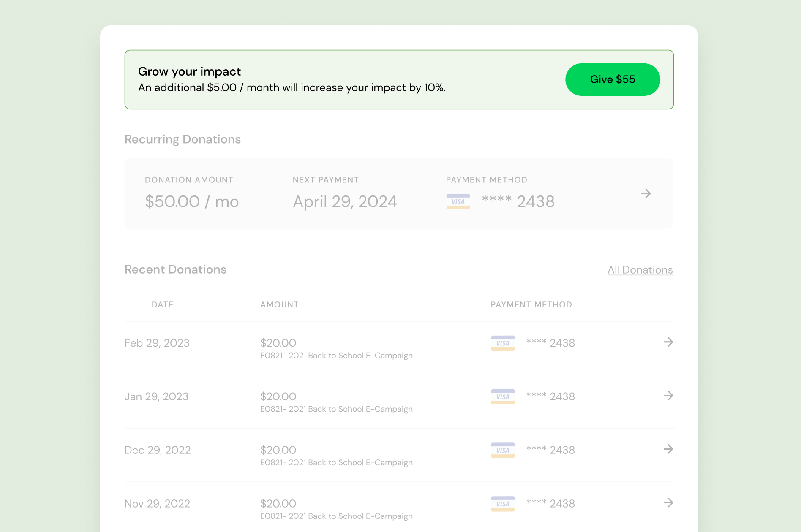Image resolution: width=801 pixels, height=532 pixels.
Task: Click Payment Method column header in Recent Donations
Action: tap(531, 304)
